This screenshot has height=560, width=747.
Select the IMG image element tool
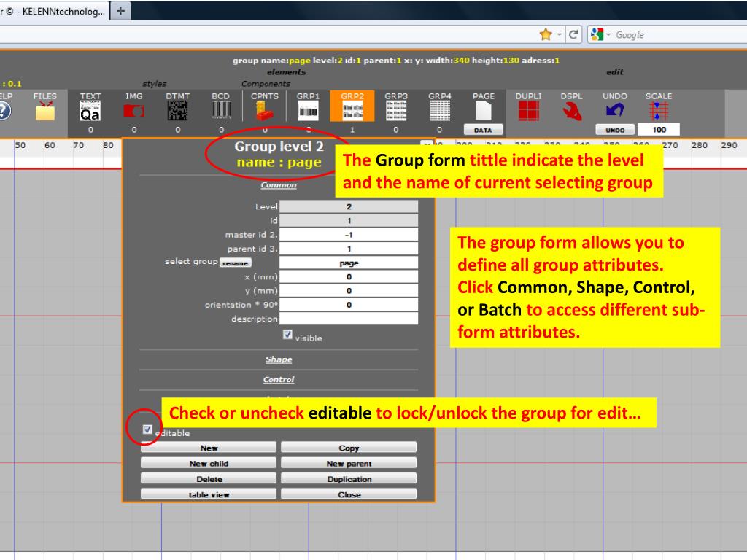pyautogui.click(x=133, y=111)
